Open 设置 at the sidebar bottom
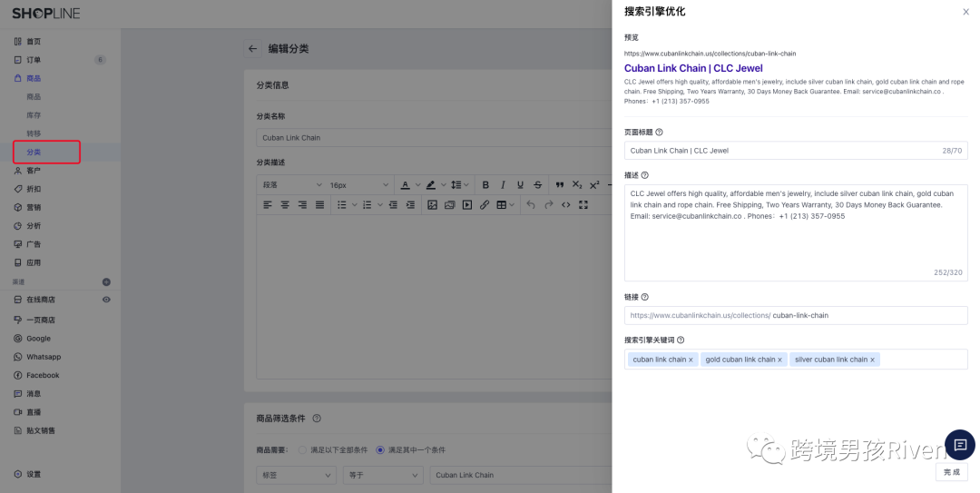This screenshot has width=980, height=493. (34, 474)
